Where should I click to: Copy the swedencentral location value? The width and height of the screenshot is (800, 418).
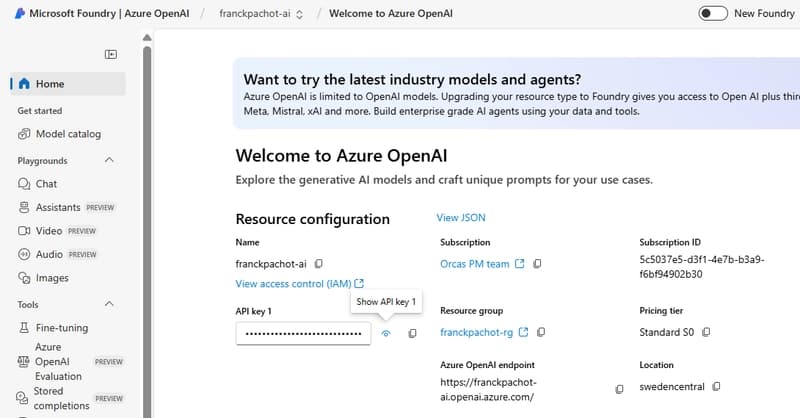(x=716, y=386)
